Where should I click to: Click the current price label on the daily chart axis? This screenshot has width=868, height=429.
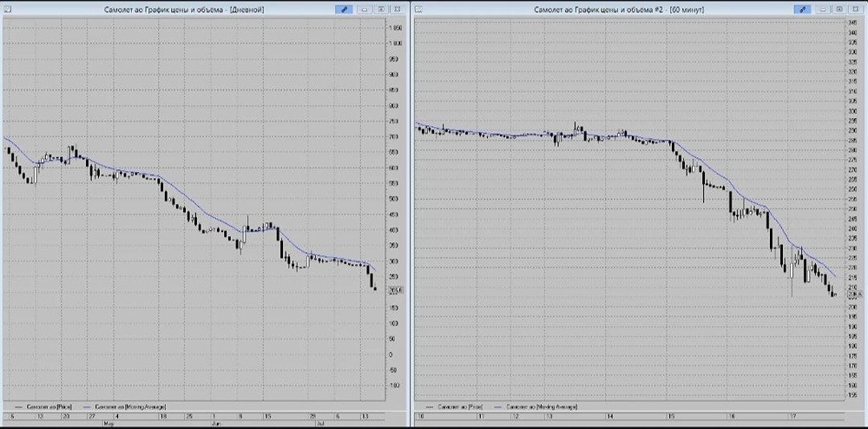[x=397, y=289]
